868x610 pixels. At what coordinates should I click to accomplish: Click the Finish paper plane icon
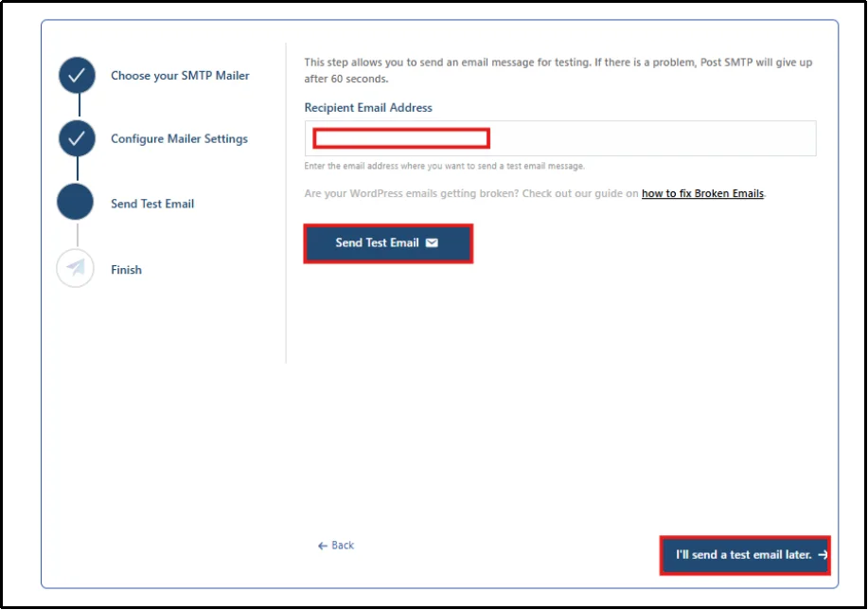tap(76, 269)
